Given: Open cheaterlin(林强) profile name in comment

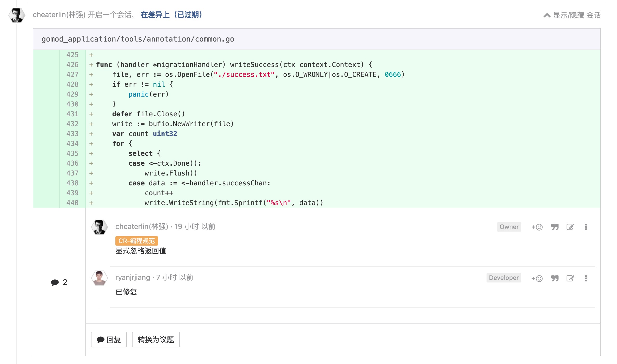Looking at the screenshot, I should pos(142,227).
